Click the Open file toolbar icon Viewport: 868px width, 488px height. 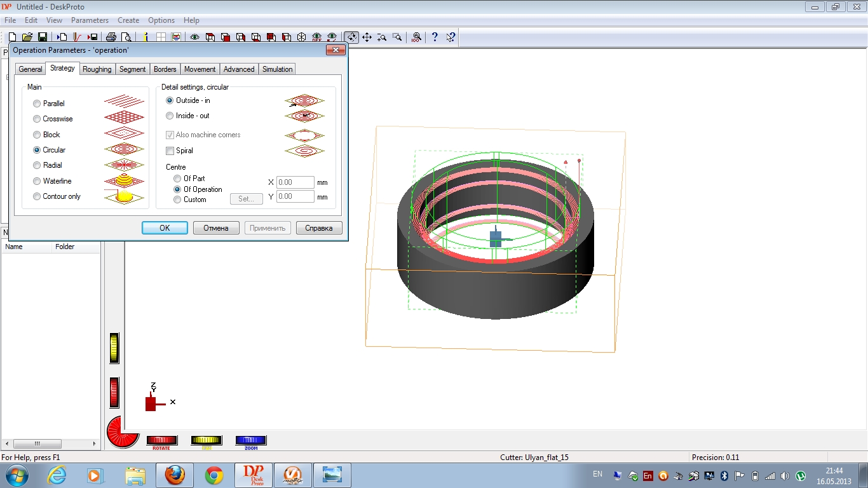click(27, 37)
